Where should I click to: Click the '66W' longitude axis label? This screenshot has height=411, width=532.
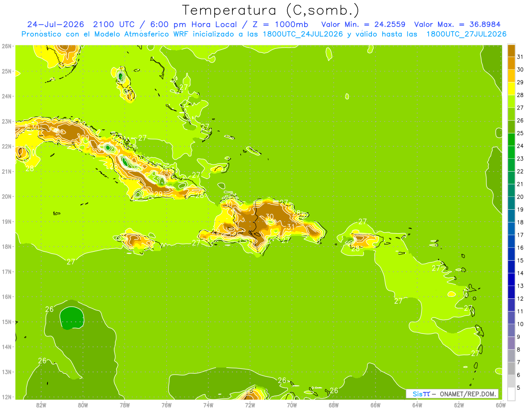click(375, 405)
